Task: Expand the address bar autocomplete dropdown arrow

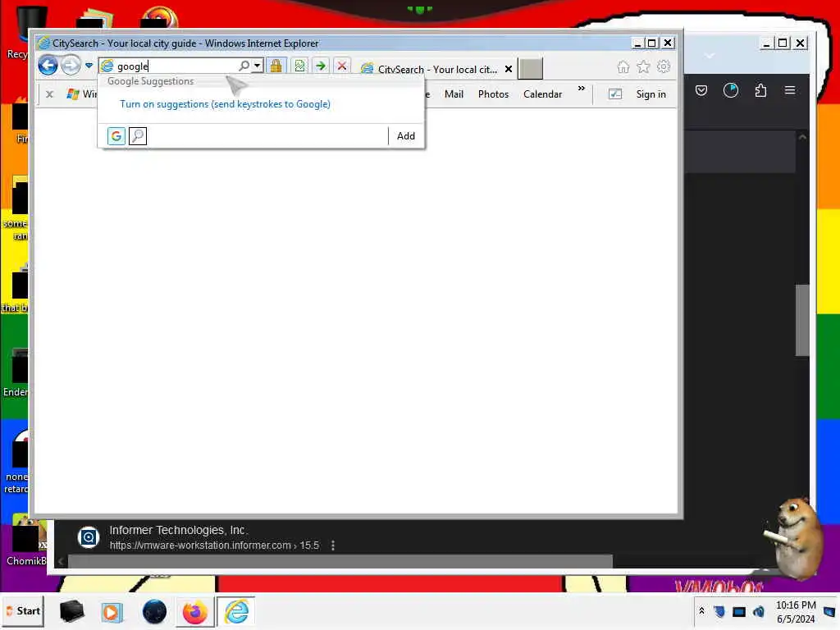Action: (258, 66)
